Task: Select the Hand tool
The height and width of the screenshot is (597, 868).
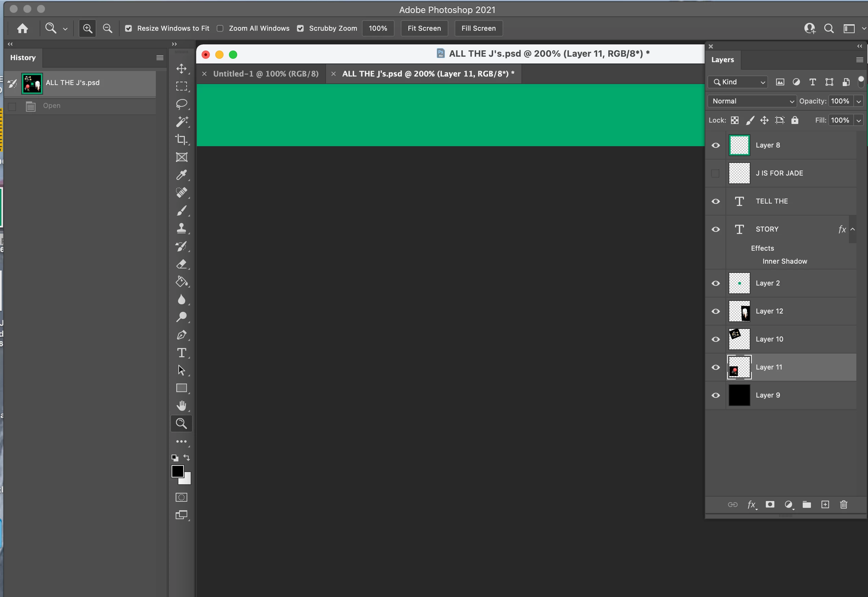Action: pyautogui.click(x=181, y=405)
